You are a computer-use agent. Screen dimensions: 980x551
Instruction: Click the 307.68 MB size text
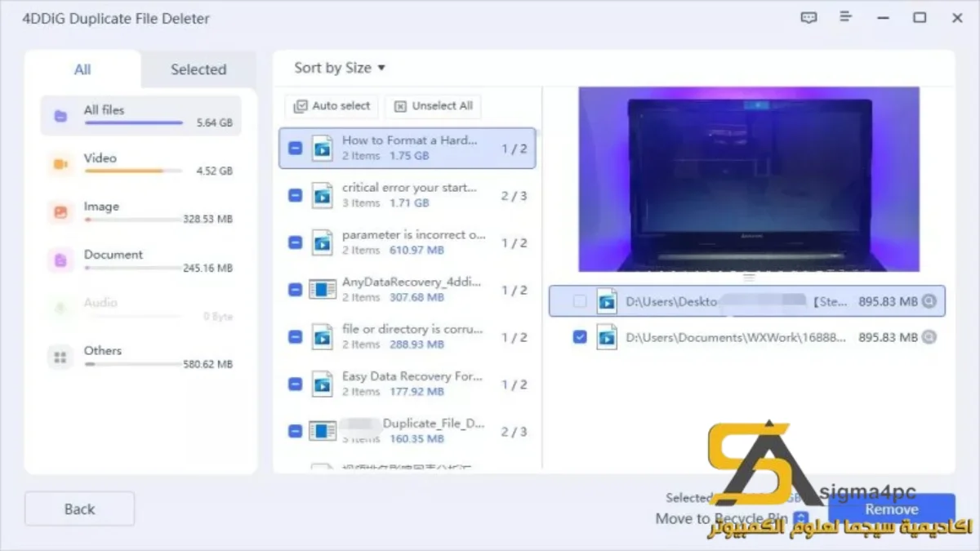(416, 297)
